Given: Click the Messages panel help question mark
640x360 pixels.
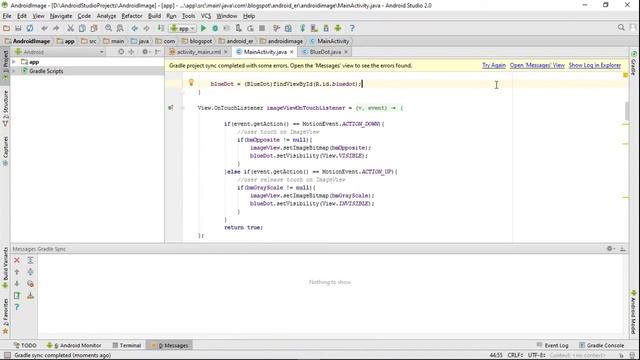Looking at the screenshot, I should pos(17,307).
